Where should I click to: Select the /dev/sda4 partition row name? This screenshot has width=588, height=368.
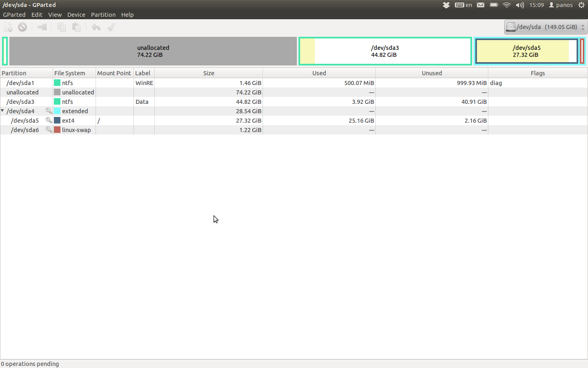(20, 111)
